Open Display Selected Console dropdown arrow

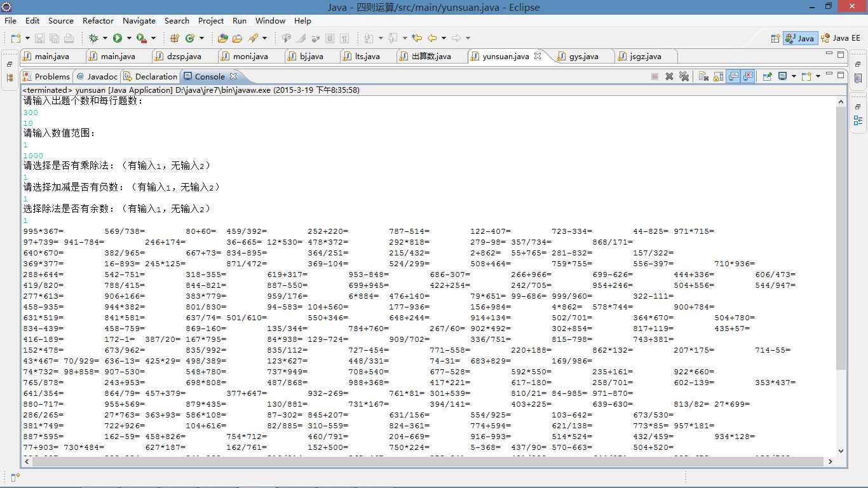coord(793,76)
